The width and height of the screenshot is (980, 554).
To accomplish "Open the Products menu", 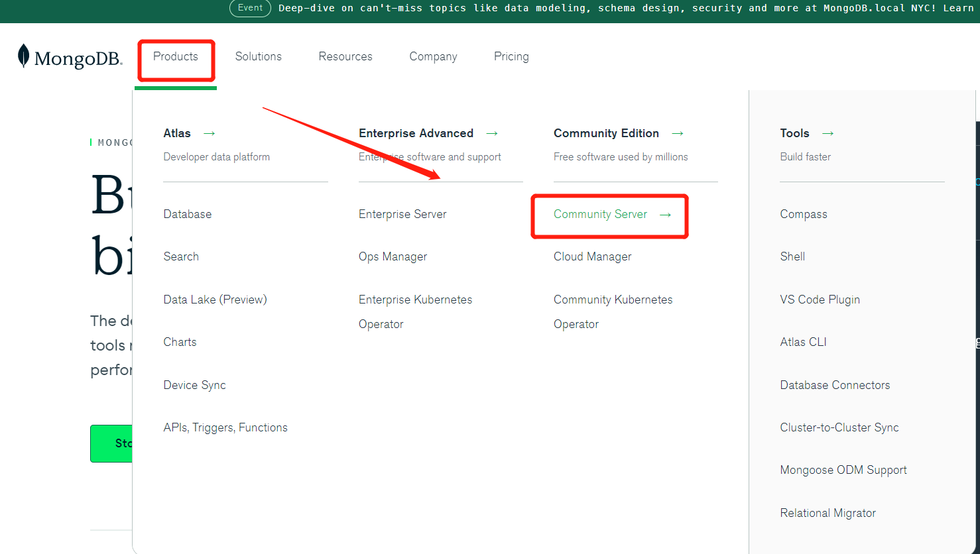I will click(x=176, y=56).
